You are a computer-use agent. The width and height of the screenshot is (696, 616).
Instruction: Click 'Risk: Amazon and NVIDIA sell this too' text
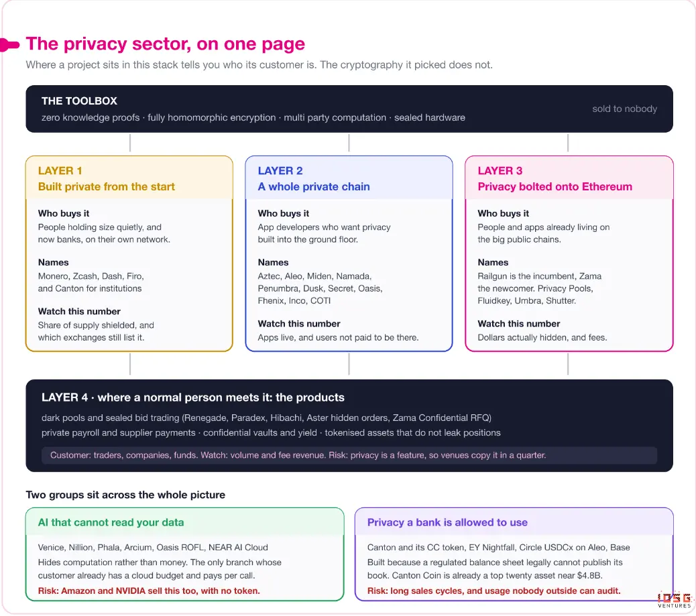tap(149, 591)
